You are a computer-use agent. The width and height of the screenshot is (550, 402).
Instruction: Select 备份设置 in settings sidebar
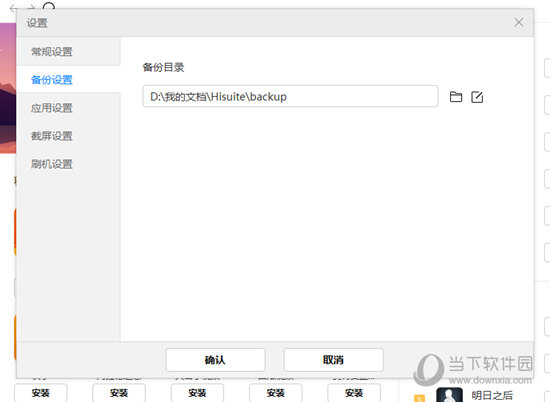(x=69, y=80)
